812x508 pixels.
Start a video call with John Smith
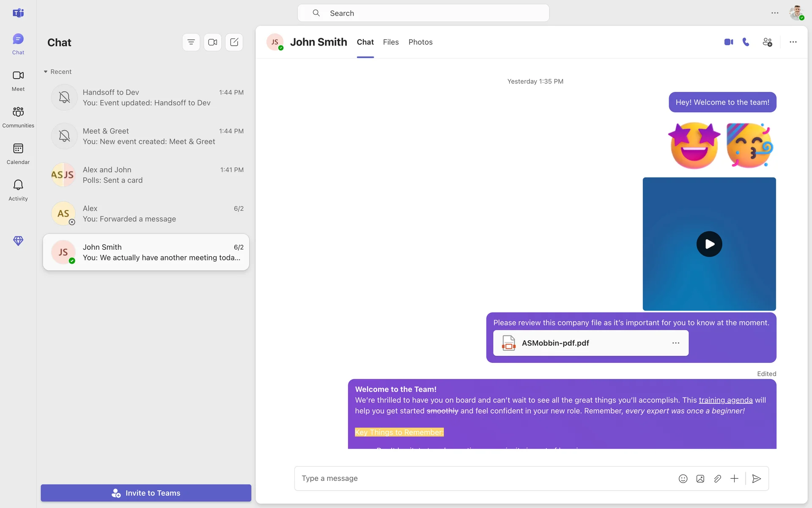tap(728, 42)
